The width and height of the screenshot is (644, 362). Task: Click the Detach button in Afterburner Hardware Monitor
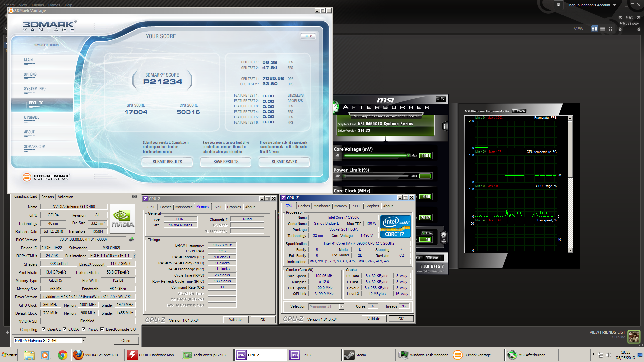pos(519,111)
